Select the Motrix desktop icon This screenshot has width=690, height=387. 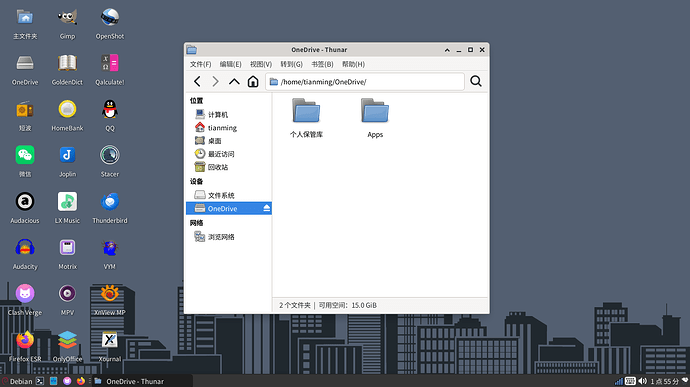(67, 254)
